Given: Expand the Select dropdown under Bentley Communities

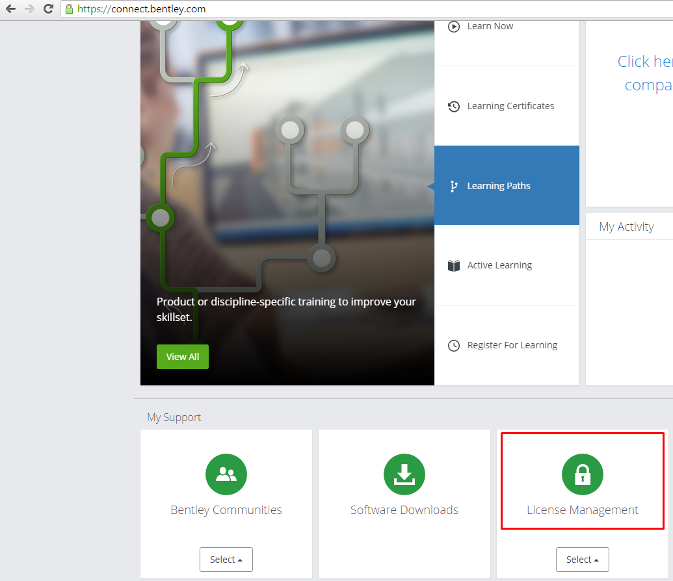Looking at the screenshot, I should tap(226, 560).
